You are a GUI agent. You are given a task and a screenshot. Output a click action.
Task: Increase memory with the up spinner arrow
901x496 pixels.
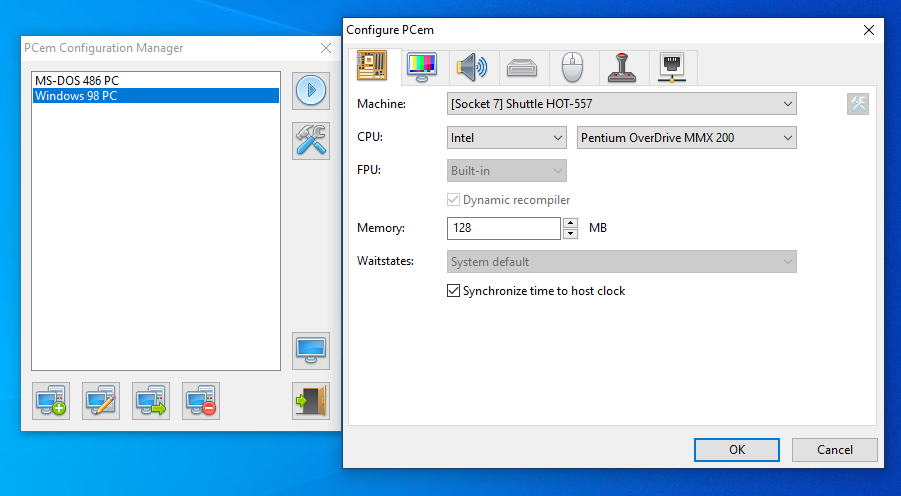click(571, 223)
